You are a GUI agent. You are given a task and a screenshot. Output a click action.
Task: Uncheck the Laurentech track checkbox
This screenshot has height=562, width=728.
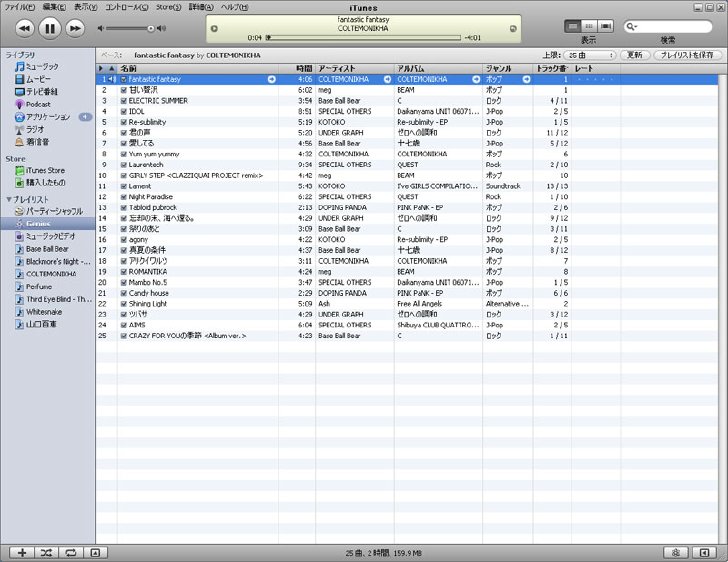pos(124,165)
